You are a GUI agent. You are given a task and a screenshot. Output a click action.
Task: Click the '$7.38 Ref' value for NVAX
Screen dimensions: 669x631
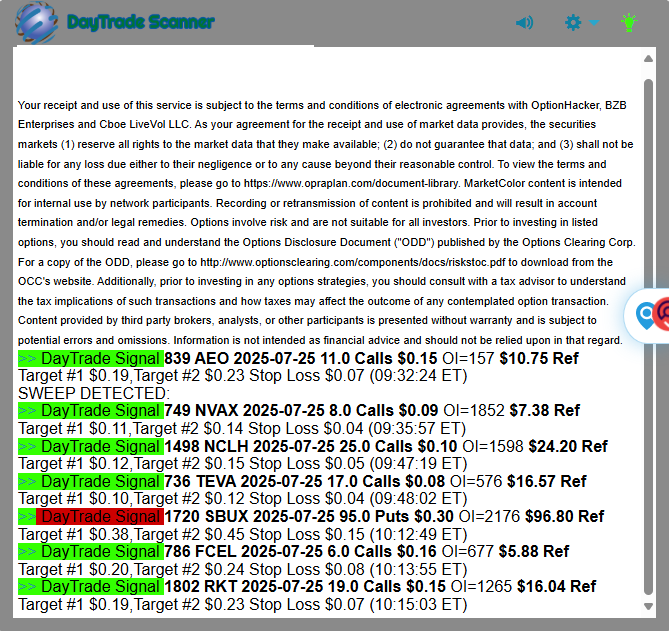[x=545, y=410]
